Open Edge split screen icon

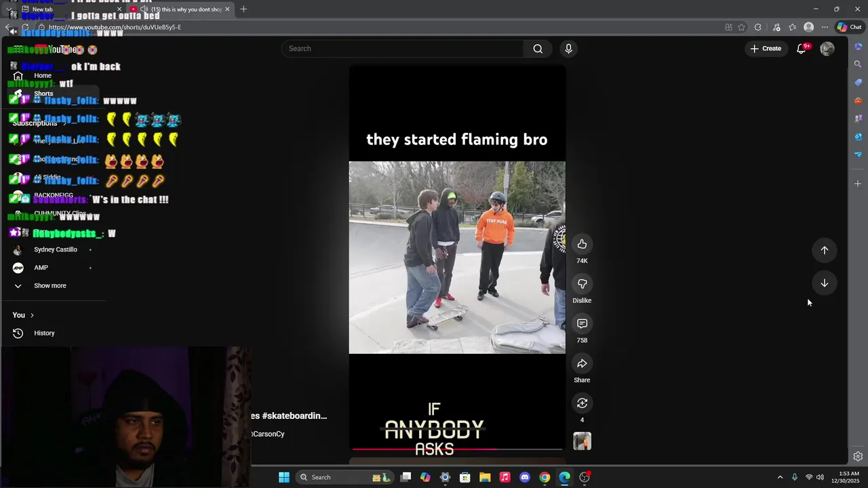coord(729,27)
